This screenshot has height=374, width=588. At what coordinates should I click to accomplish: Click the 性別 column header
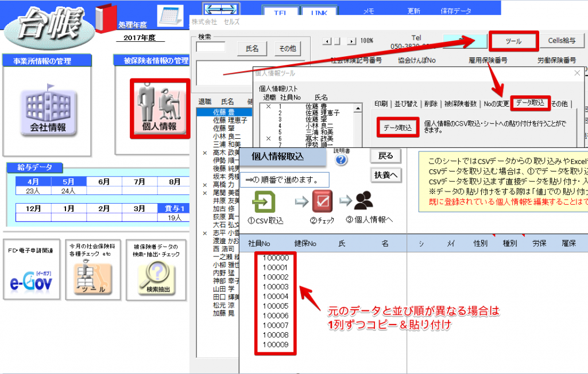pyautogui.click(x=480, y=244)
